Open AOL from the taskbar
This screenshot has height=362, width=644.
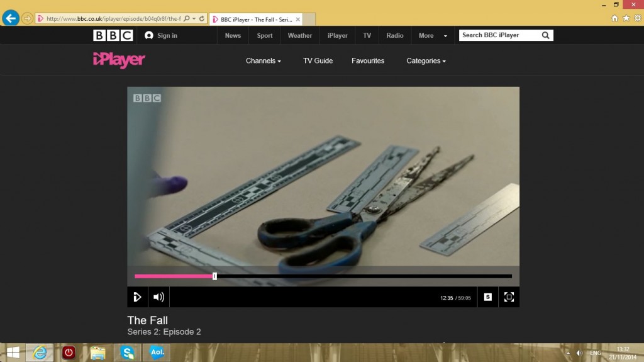157,353
